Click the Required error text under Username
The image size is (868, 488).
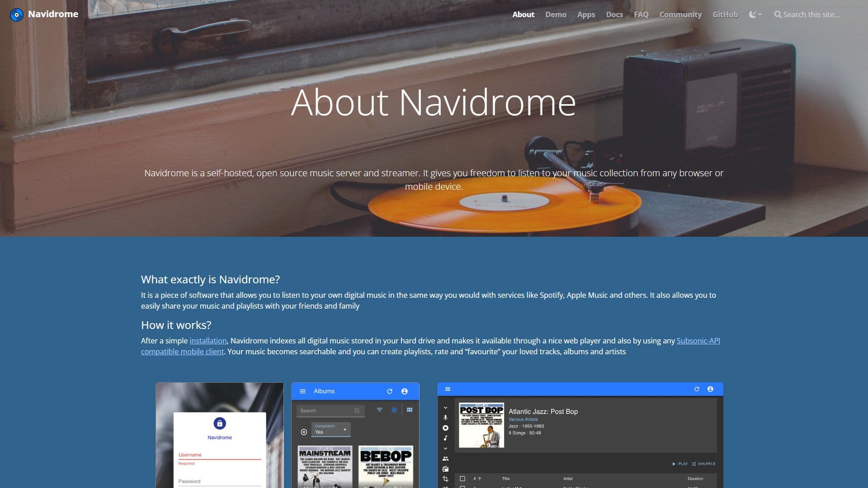point(186,464)
